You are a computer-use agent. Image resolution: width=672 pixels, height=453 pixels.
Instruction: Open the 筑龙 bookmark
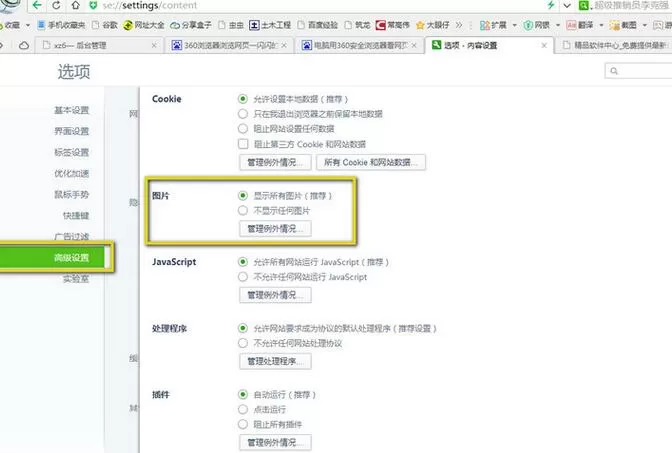pyautogui.click(x=357, y=25)
